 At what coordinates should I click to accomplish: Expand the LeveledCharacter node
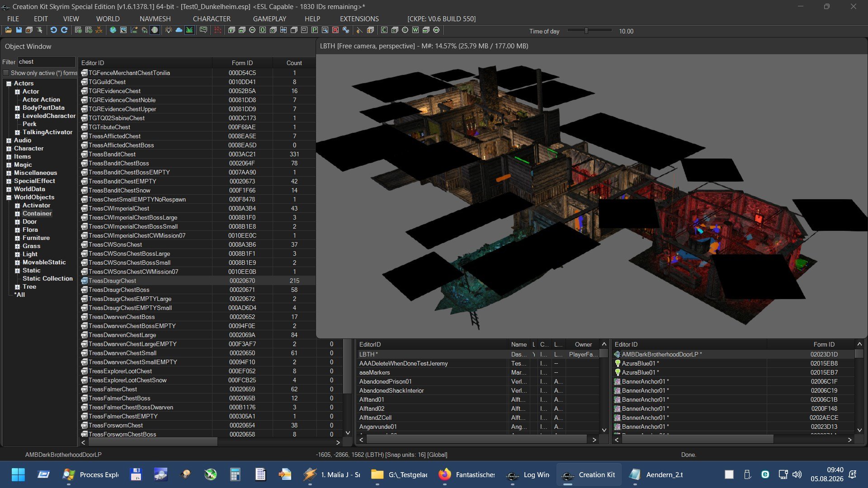17,116
